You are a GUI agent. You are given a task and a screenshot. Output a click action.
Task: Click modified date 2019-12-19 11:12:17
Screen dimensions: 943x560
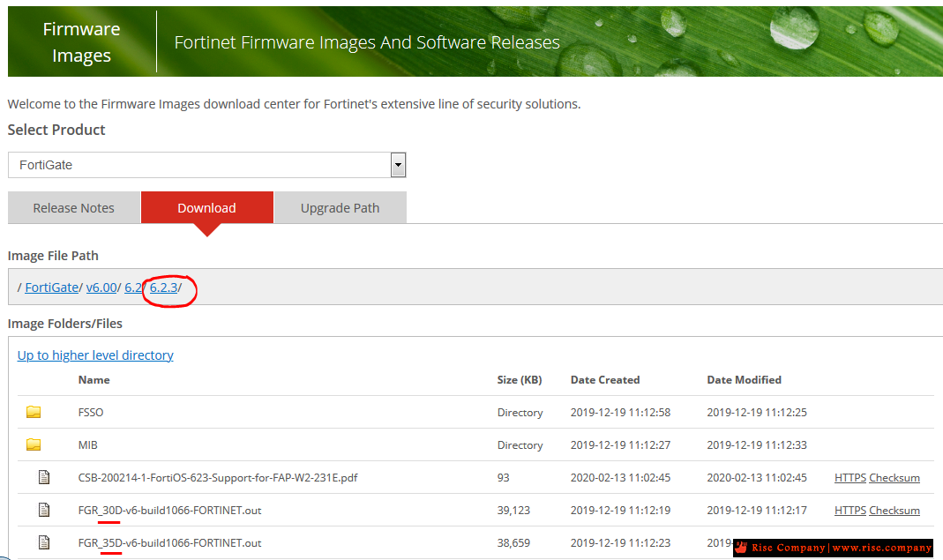pos(757,510)
